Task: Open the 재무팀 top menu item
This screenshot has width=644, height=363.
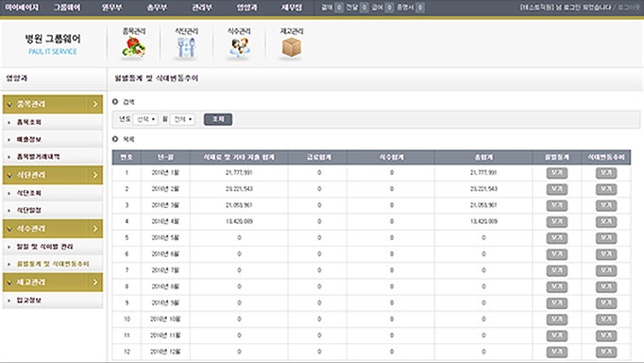Action: click(x=292, y=8)
